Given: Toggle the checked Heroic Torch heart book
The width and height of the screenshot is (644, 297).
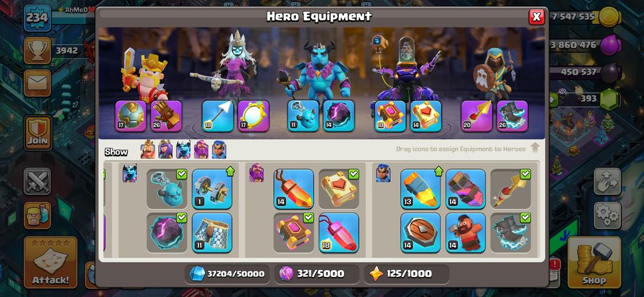Looking at the screenshot, I should [339, 189].
